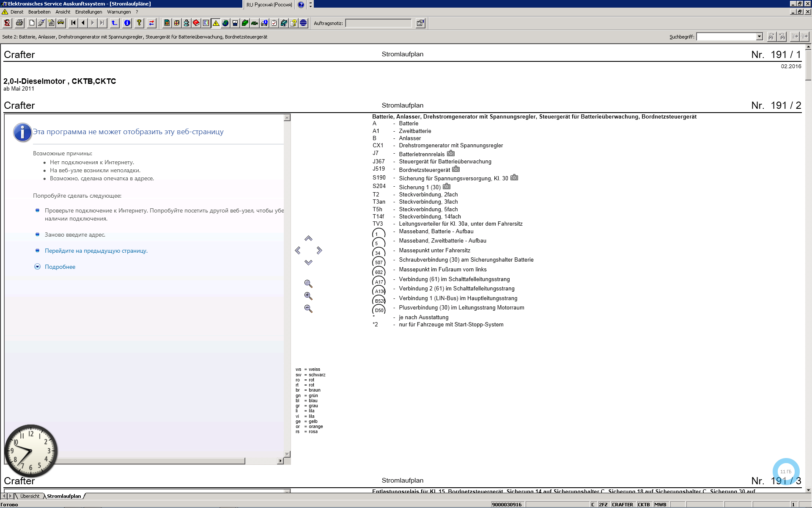
Task: Zoom in with the plus magnifier
Action: (x=308, y=296)
